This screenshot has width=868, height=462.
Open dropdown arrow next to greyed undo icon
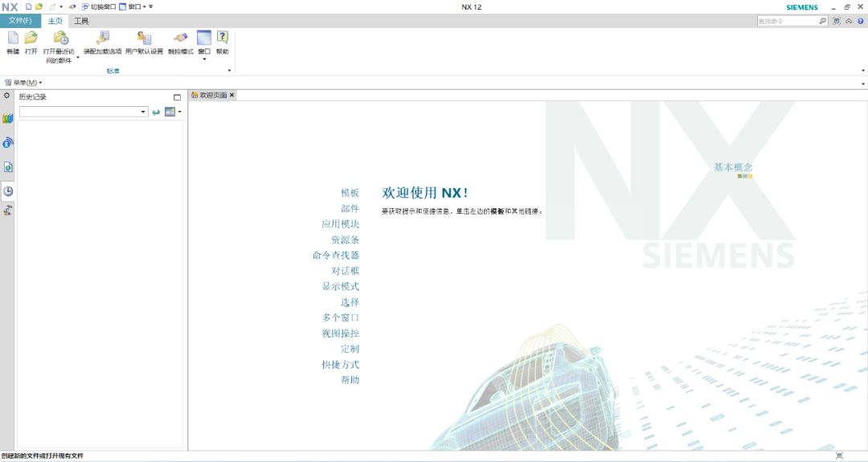[61, 6]
